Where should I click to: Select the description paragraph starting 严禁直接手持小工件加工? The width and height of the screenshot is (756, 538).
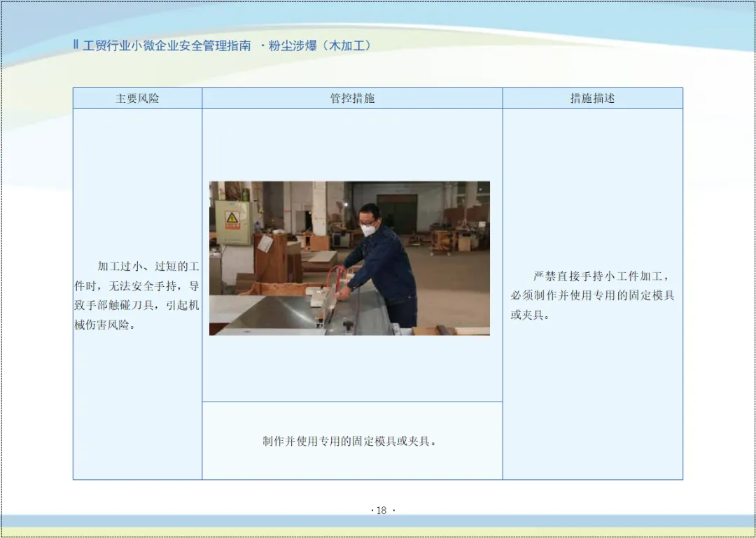(x=593, y=295)
